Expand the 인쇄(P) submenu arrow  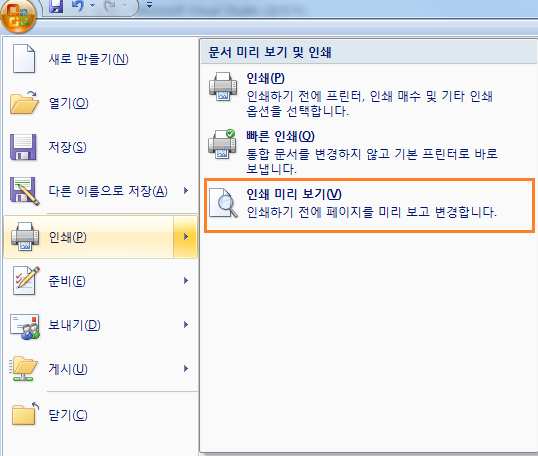[186, 236]
